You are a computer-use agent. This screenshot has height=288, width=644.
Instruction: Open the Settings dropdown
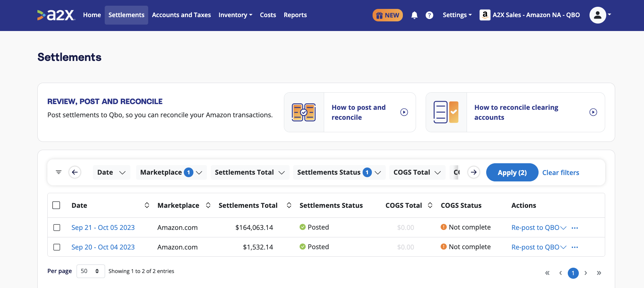(457, 15)
